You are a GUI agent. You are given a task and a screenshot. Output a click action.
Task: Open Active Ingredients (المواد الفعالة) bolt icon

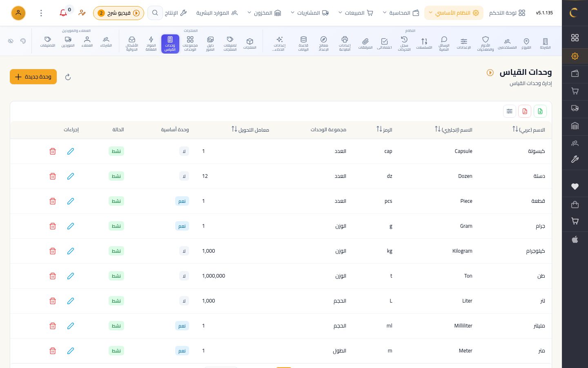coord(151,44)
